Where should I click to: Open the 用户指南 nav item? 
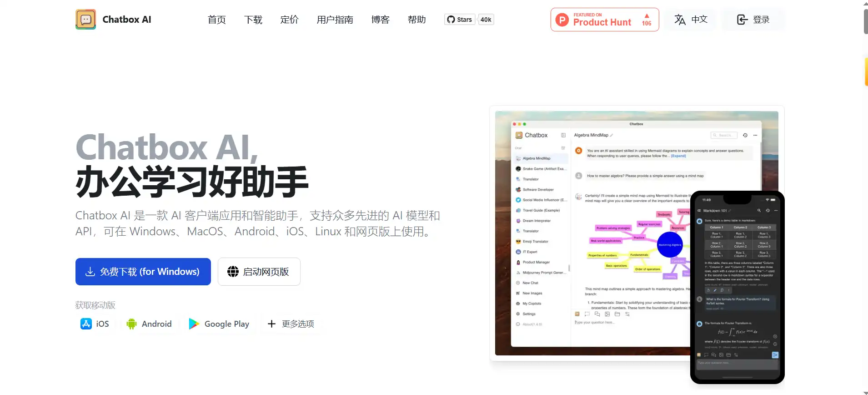(x=335, y=20)
